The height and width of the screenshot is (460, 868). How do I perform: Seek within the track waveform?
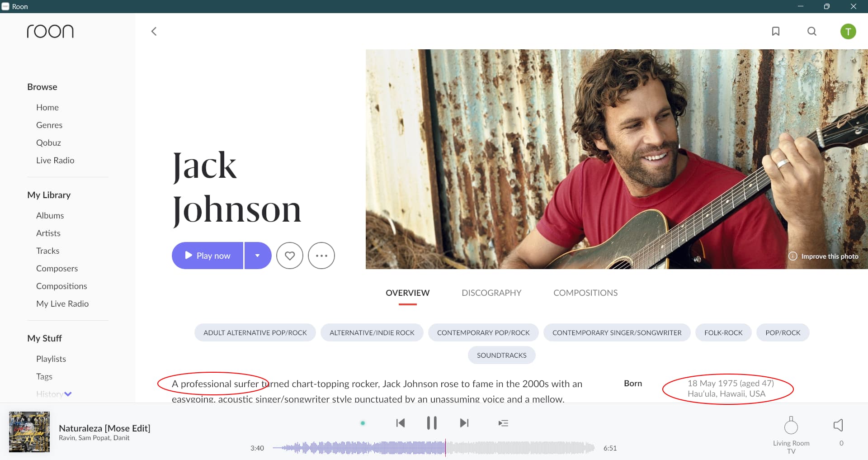[x=434, y=448]
